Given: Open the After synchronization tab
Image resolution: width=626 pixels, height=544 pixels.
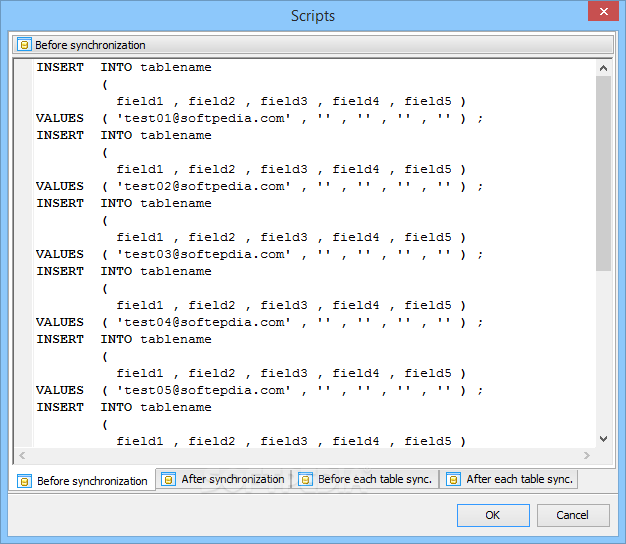Looking at the screenshot, I should pyautogui.click(x=224, y=479).
